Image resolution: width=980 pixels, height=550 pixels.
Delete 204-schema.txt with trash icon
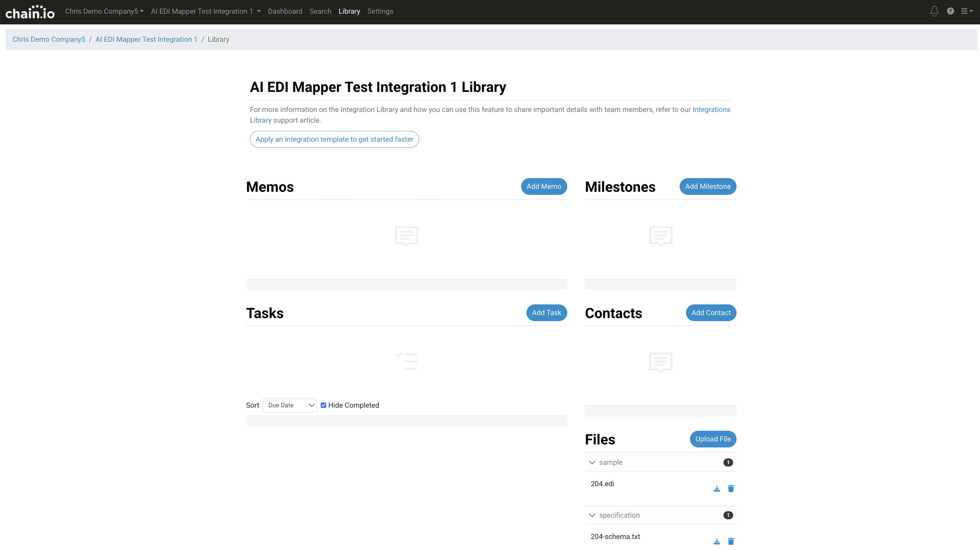(x=730, y=541)
